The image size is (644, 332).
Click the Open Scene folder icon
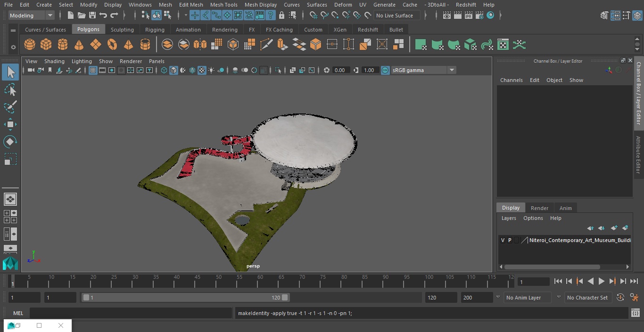pyautogui.click(x=82, y=16)
